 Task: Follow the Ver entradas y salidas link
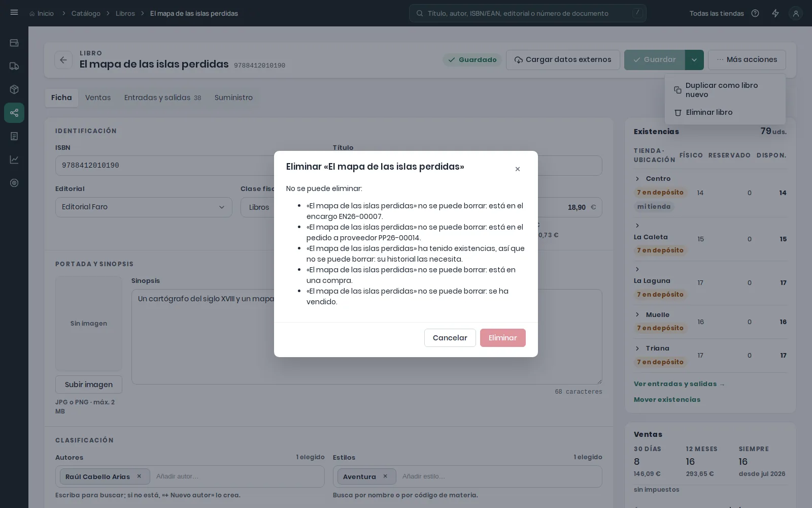tap(679, 384)
